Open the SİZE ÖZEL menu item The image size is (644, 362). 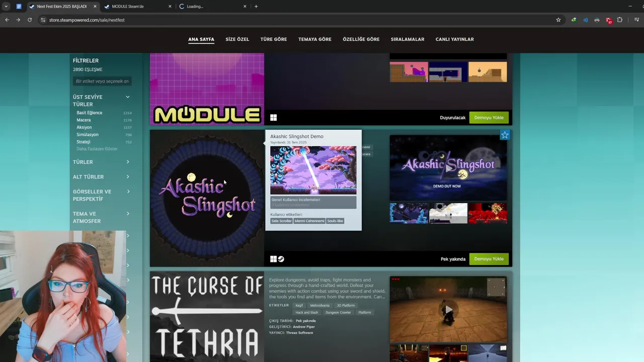237,39
